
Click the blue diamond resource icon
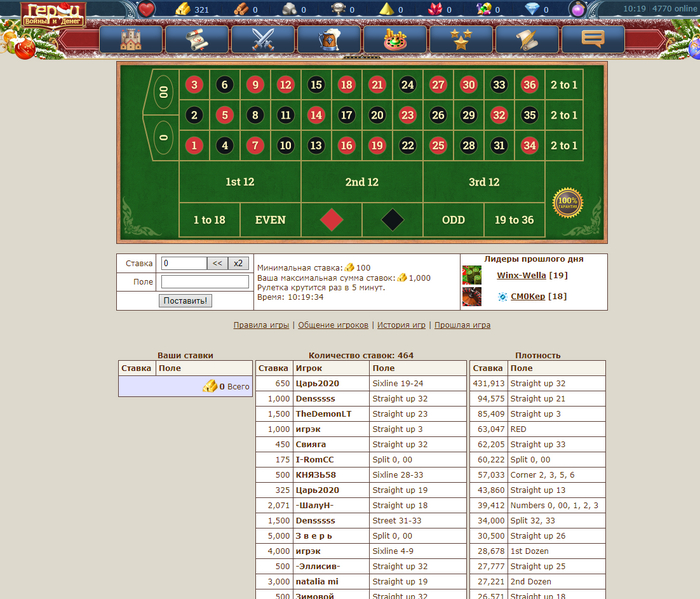coord(532,9)
